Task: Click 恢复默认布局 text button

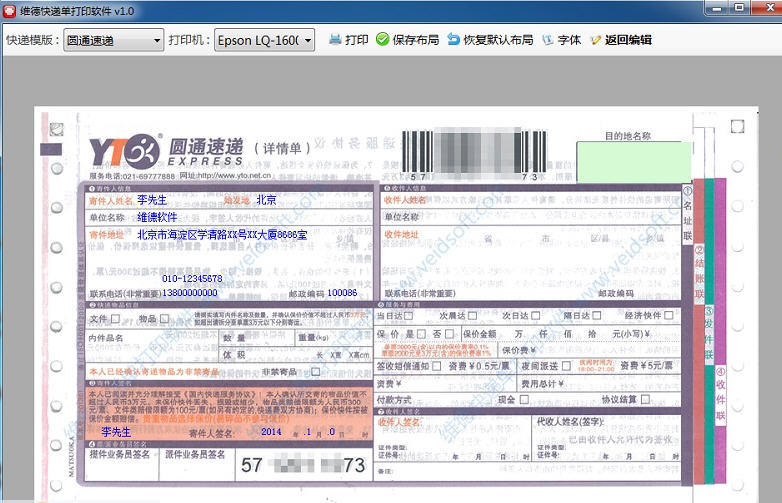Action: (498, 40)
